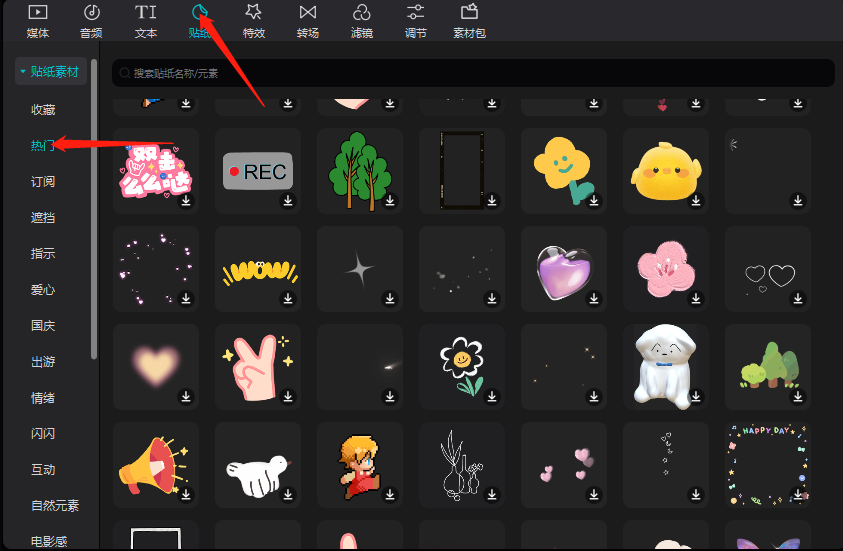843x551 pixels.
Task: Download the REC recording sticker
Action: (288, 201)
